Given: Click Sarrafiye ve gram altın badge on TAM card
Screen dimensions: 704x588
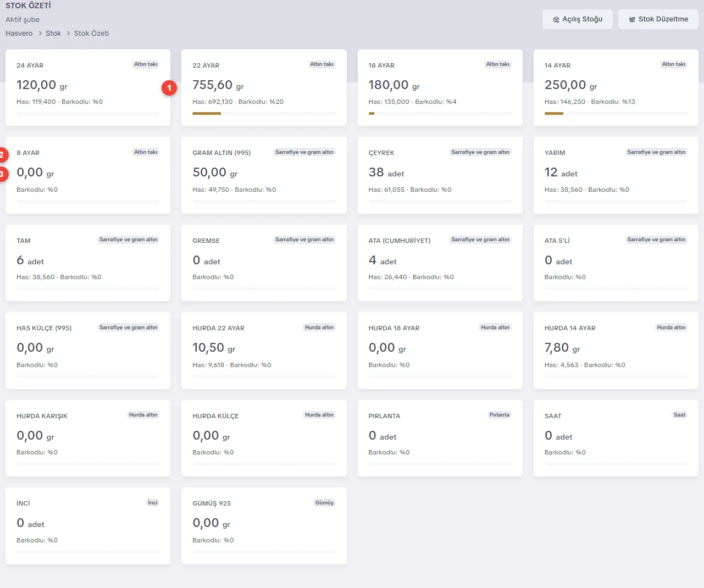Looking at the screenshot, I should click(x=129, y=240).
